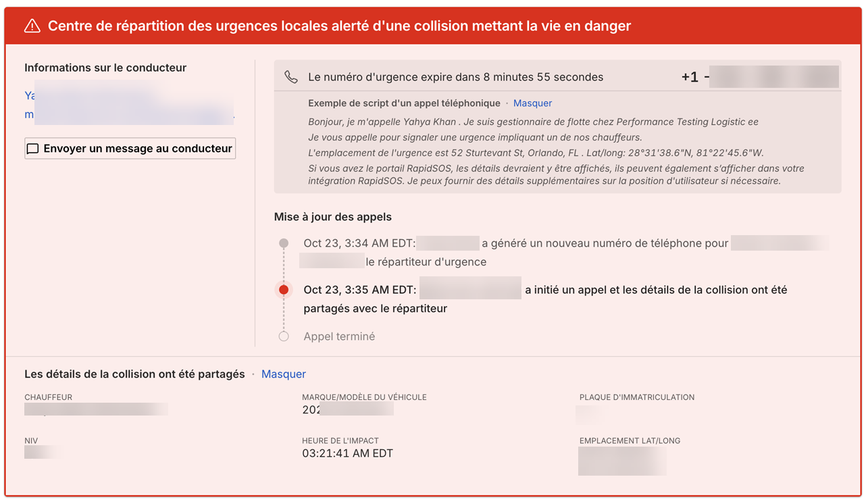
Task: Select the gray timeline dot for 3:34 AM
Action: point(284,243)
